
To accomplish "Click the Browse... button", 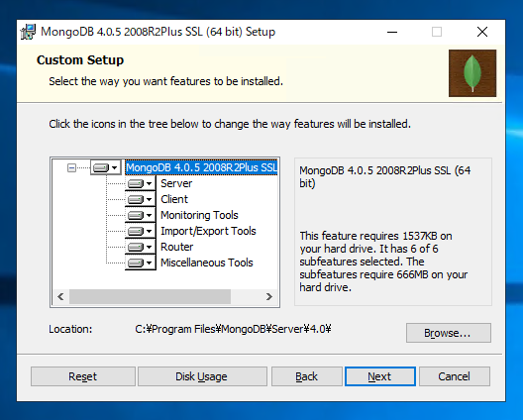I will [x=449, y=333].
